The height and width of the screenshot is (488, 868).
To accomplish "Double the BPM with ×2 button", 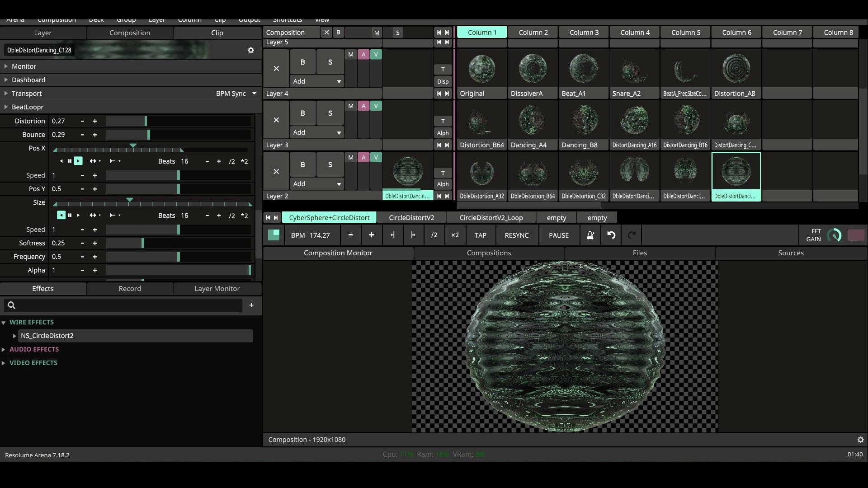I will pos(455,235).
